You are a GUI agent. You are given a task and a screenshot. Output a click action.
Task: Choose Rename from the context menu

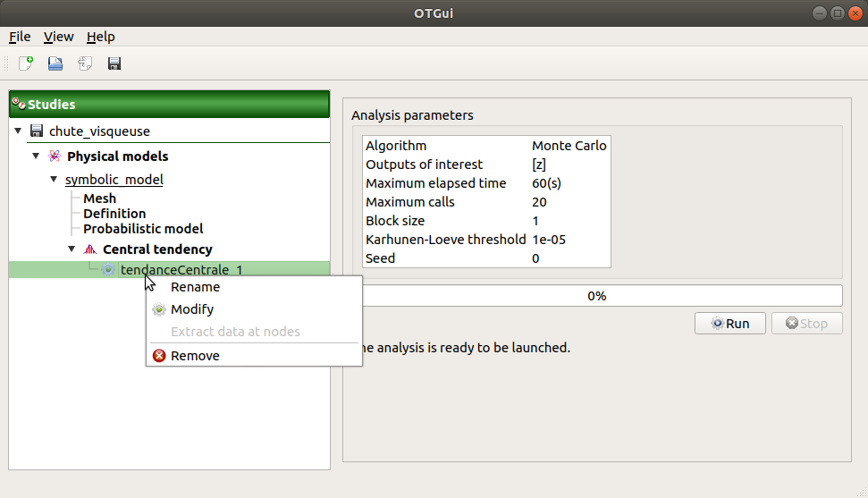pyautogui.click(x=195, y=287)
